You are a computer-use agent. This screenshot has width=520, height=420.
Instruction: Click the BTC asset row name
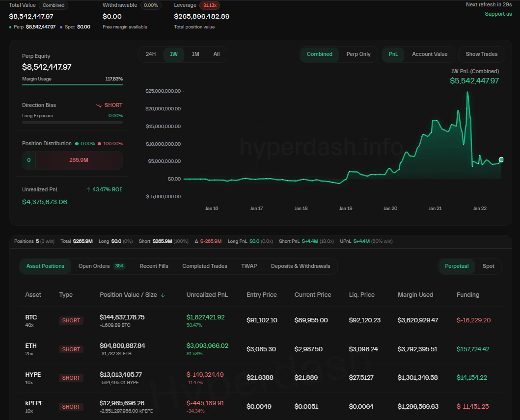(x=31, y=317)
